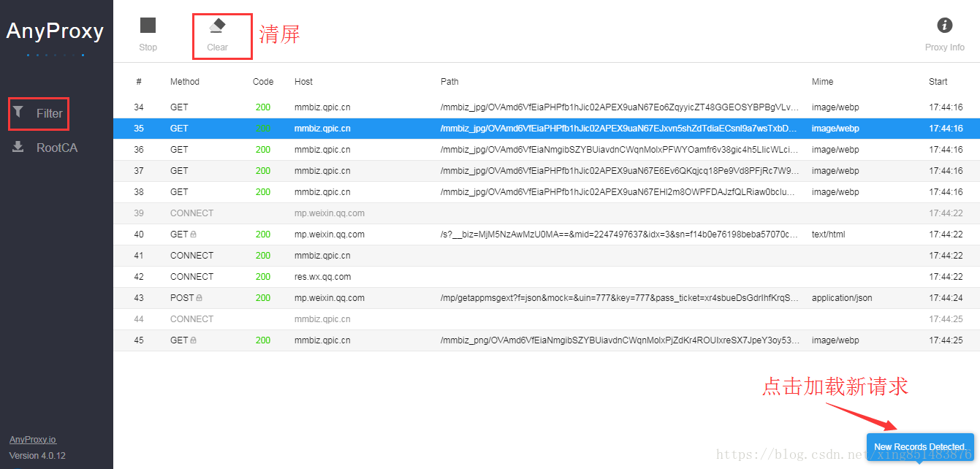Click 200 status code in row 42
Image resolution: width=980 pixels, height=469 pixels.
[x=263, y=277]
